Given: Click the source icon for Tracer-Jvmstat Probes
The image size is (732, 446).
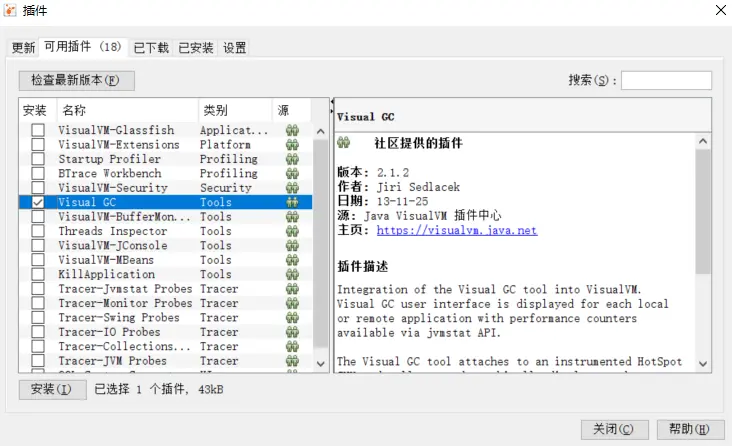Looking at the screenshot, I should coord(292,289).
